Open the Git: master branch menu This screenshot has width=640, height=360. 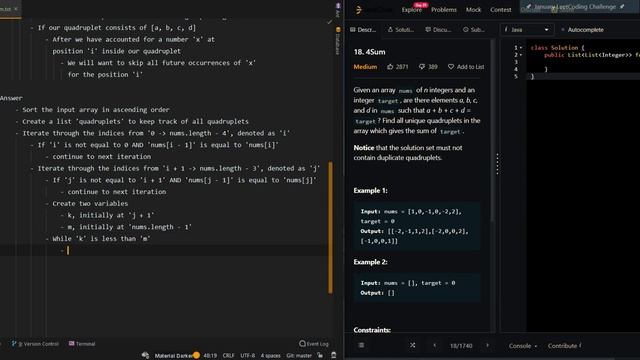pos(299,356)
